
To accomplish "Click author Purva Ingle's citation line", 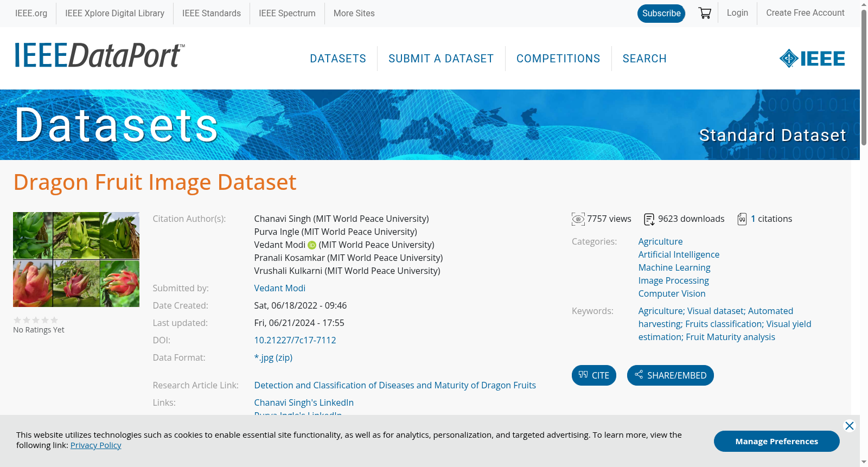I will [x=336, y=232].
